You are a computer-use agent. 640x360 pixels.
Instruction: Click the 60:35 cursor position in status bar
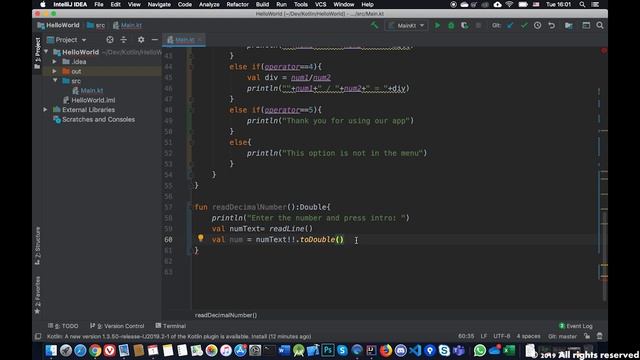tap(466, 336)
